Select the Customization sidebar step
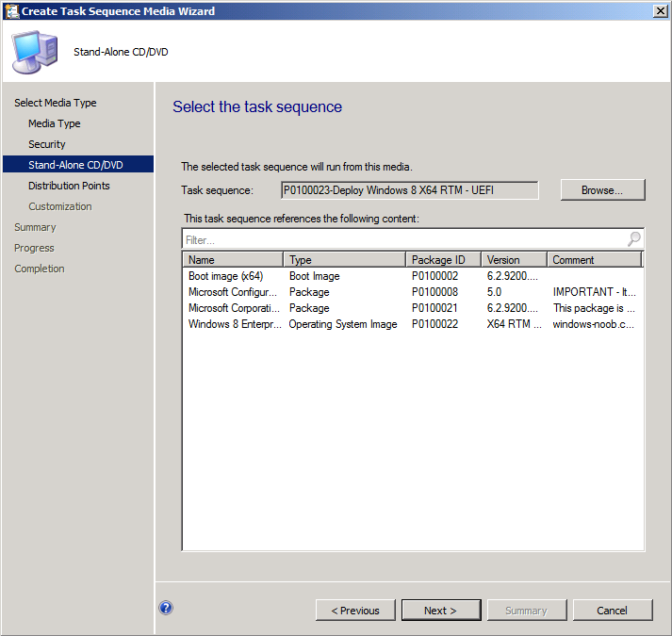This screenshot has height=636, width=672. pyautogui.click(x=60, y=206)
